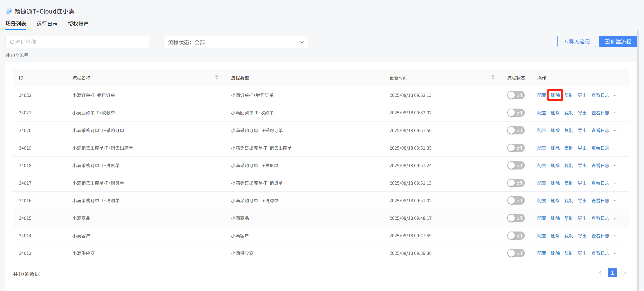Turn on the switch for 小满客户 flow
Screen dimensions: 644x291
point(516,236)
